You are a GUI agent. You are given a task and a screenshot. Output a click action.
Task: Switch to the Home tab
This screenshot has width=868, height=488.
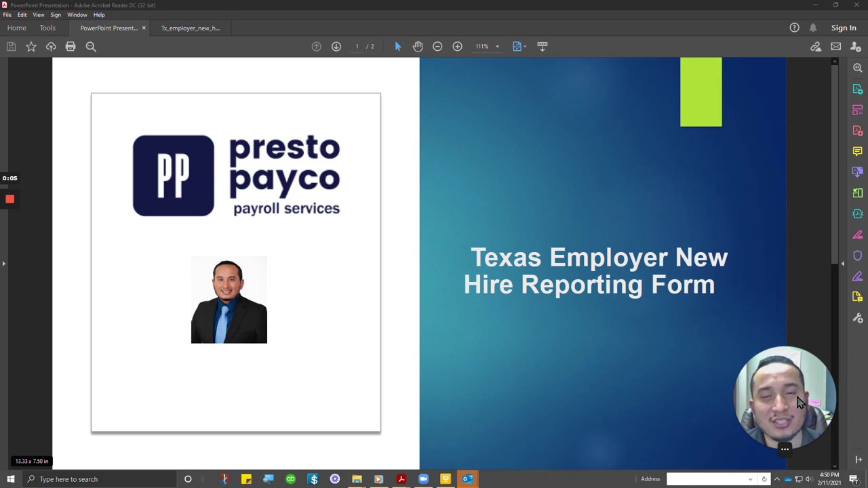17,28
